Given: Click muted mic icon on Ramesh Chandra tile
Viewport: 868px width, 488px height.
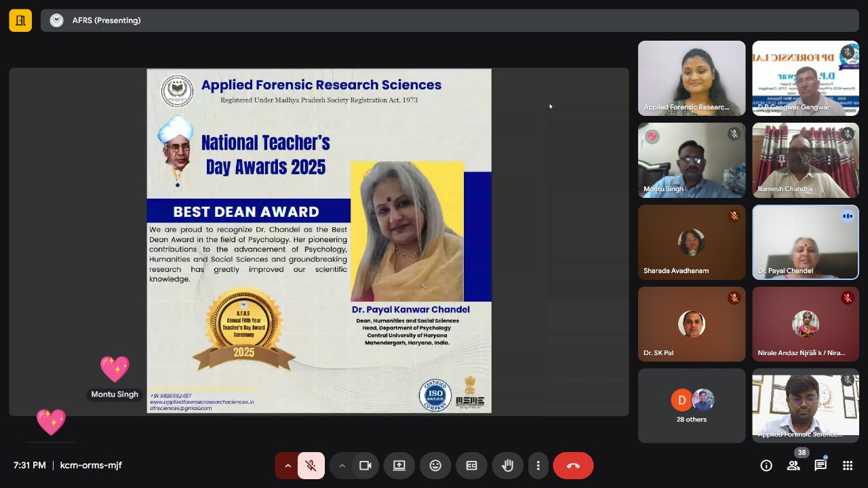Looking at the screenshot, I should [x=848, y=134].
